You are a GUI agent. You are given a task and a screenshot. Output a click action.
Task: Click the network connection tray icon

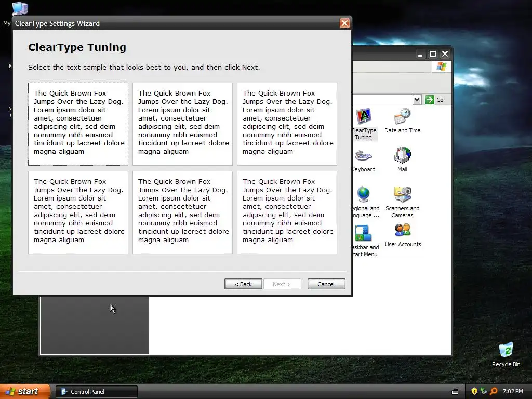(484, 391)
